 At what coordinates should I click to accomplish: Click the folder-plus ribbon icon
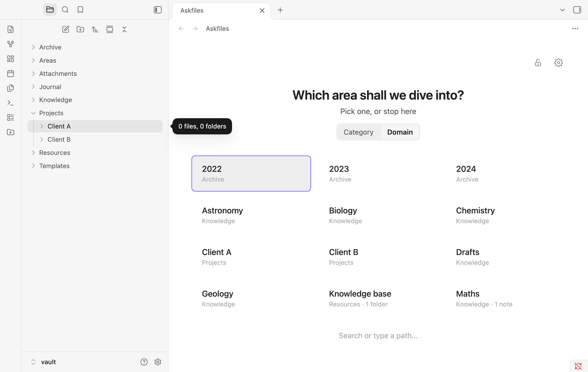(x=11, y=132)
